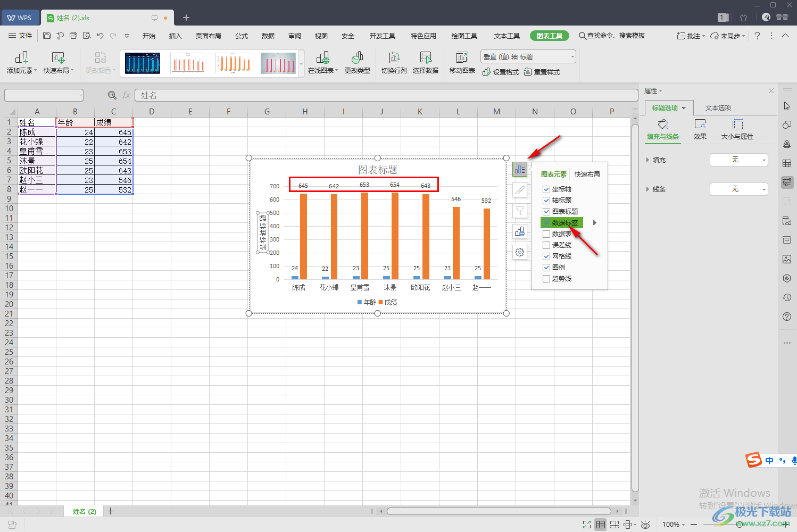Viewport: 797px width, 532px height.
Task: Switch to 快速布局 tab in chart popup
Action: pyautogui.click(x=587, y=174)
